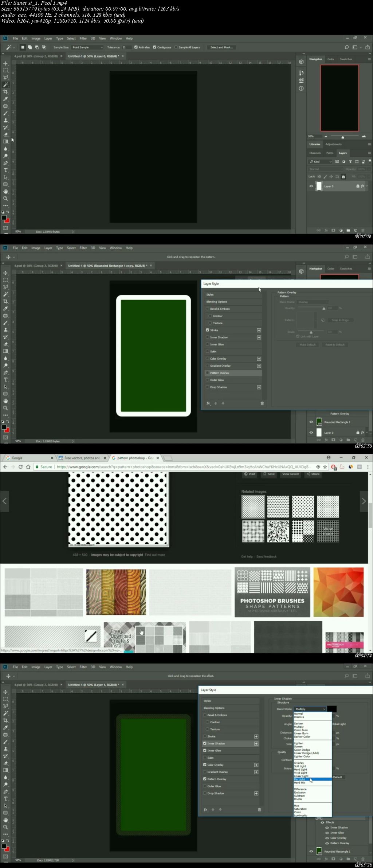Click the Photoshop Brushes Shape Patterns thumbnail
This screenshot has width=373, height=868.
(272, 592)
